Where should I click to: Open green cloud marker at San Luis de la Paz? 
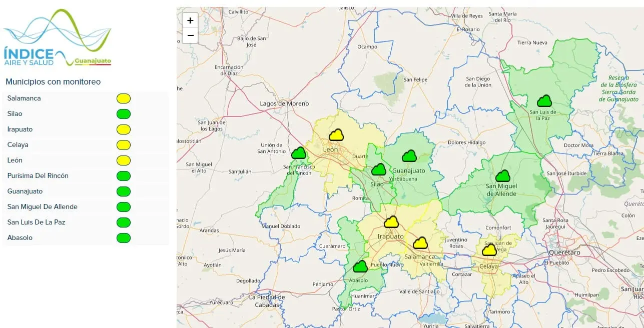[x=544, y=101]
